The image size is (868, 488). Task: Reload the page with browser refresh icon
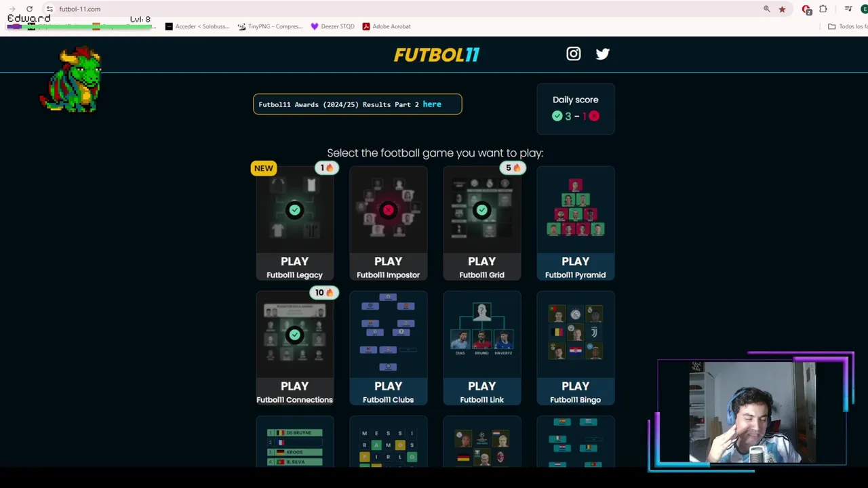pos(29,9)
